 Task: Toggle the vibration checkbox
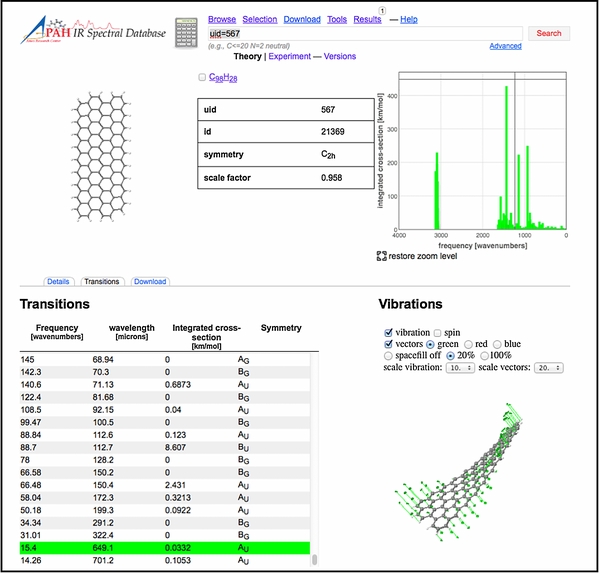pyautogui.click(x=389, y=332)
